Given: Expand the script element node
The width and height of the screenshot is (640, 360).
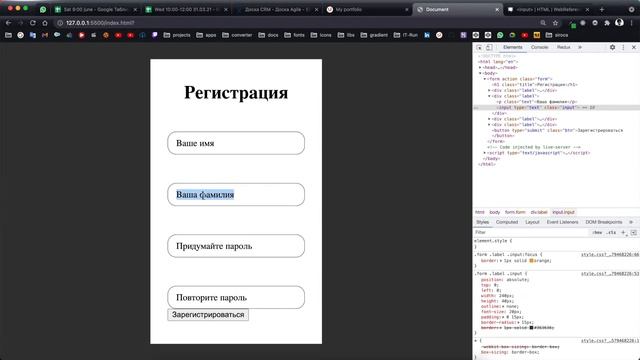Looking at the screenshot, I should (485, 153).
